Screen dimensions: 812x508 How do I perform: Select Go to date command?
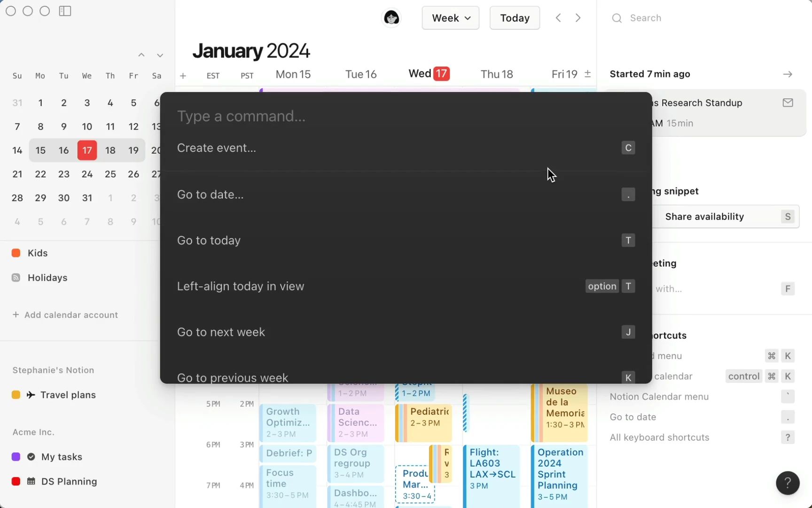coord(406,194)
